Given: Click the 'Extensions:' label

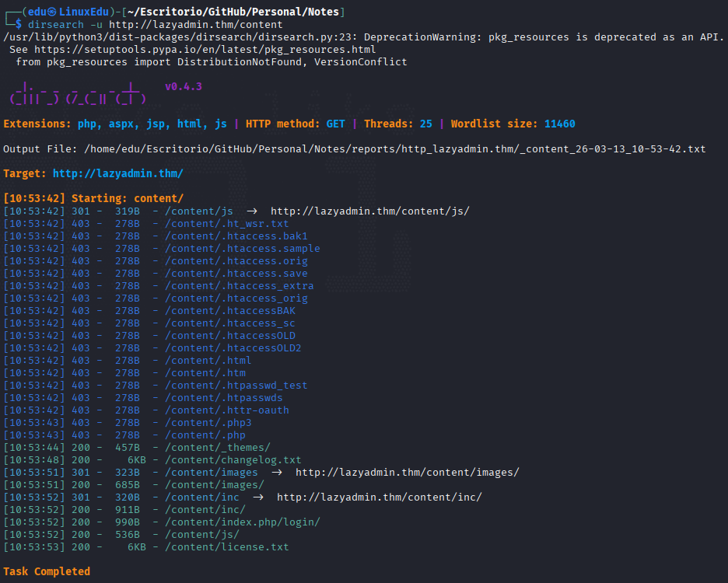Looking at the screenshot, I should pos(37,124).
